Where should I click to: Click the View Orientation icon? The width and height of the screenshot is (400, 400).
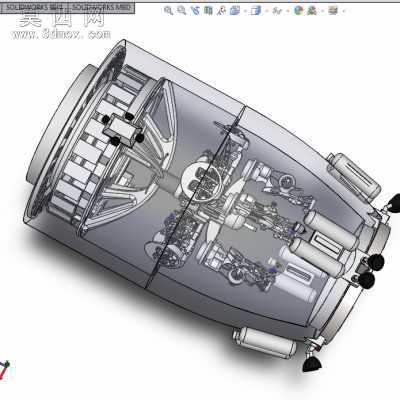click(x=235, y=11)
